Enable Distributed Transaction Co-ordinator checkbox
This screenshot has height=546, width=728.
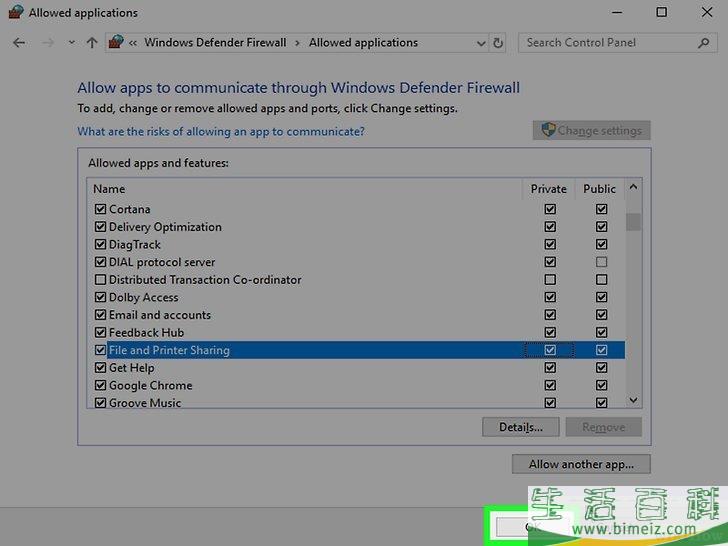[100, 280]
